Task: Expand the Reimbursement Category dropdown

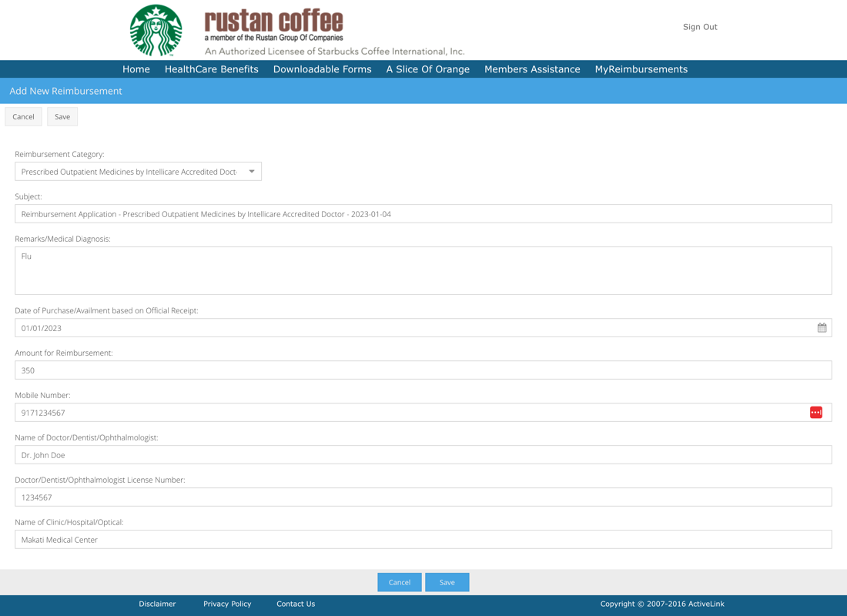Action: click(x=251, y=172)
